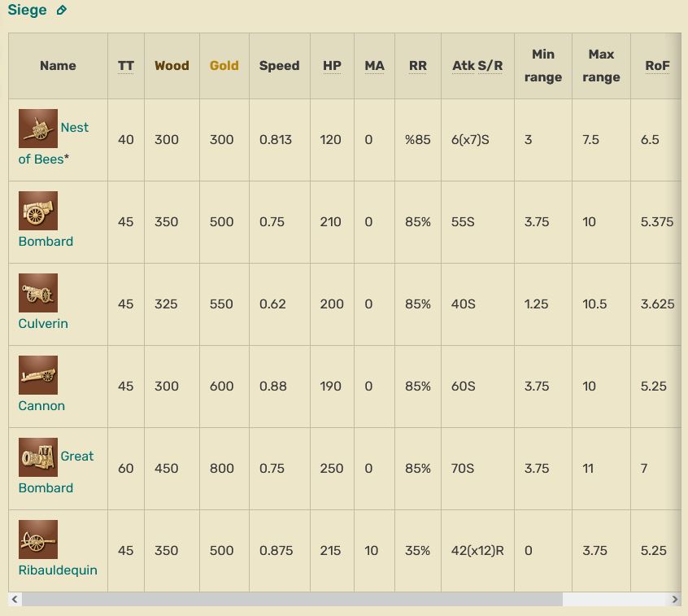
Task: Click the MA column header abbreviation
Action: click(374, 65)
